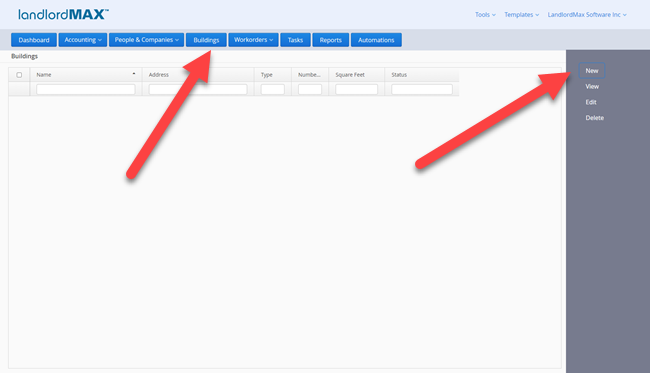Click the View action in sidebar

pyautogui.click(x=592, y=86)
